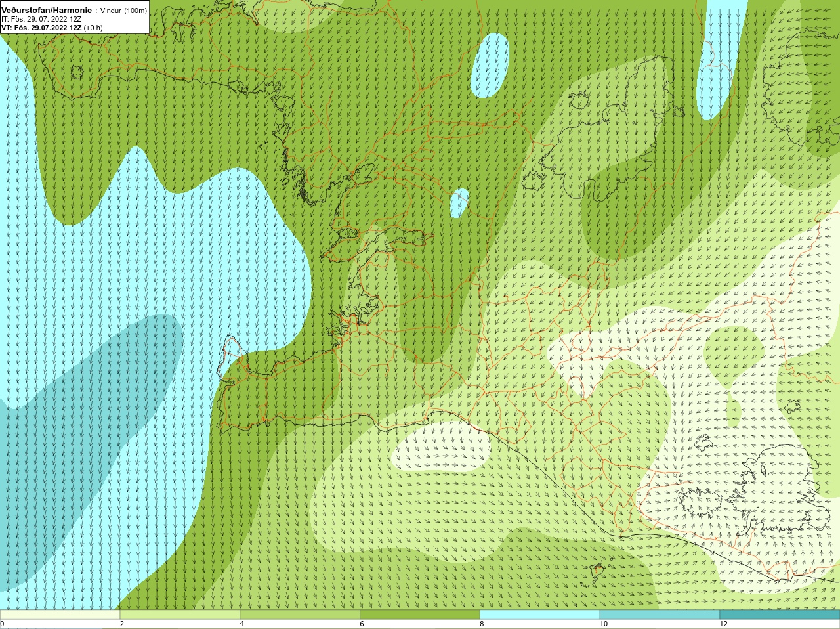The image size is (840, 629).
Task: Click the legend tick label '8'
Action: point(482,624)
